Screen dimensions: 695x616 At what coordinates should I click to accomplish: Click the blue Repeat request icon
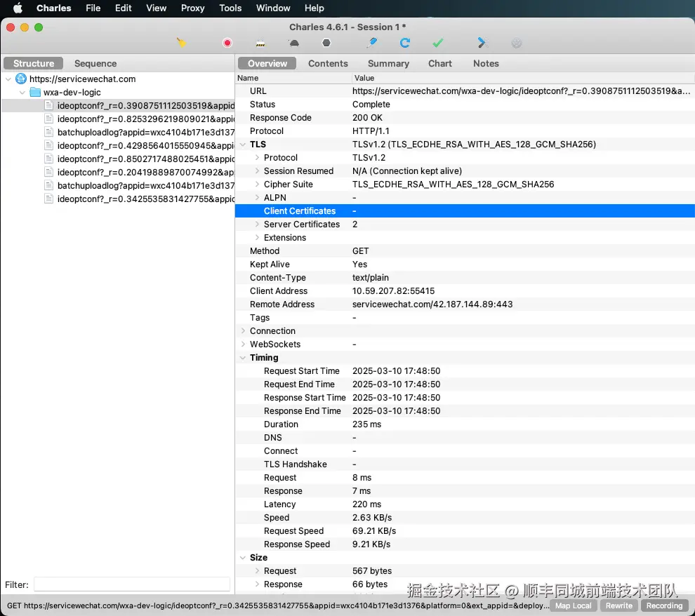point(404,43)
